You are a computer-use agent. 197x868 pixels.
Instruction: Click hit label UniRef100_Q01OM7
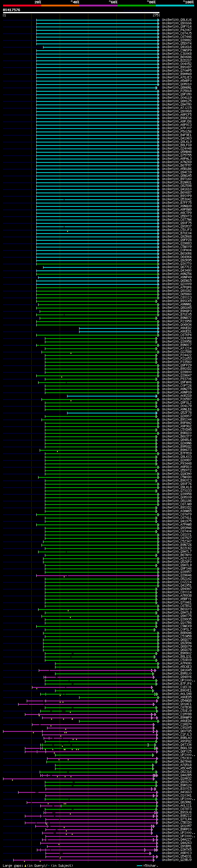pos(177,826)
